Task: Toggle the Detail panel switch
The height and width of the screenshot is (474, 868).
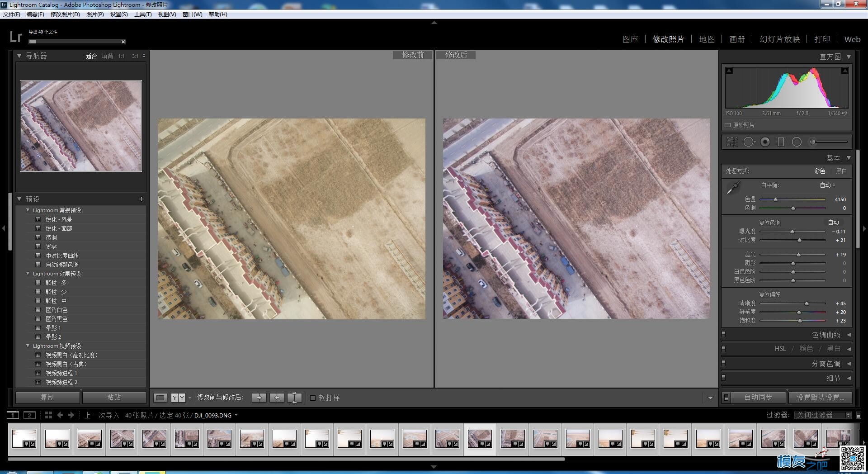Action: click(x=724, y=378)
